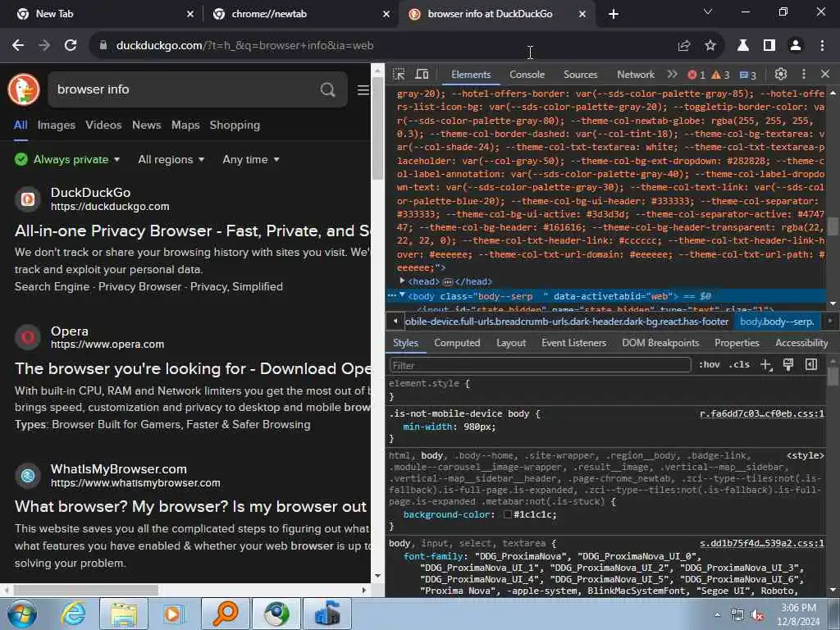Expand the head element node
The image size is (840, 630).
(402, 281)
